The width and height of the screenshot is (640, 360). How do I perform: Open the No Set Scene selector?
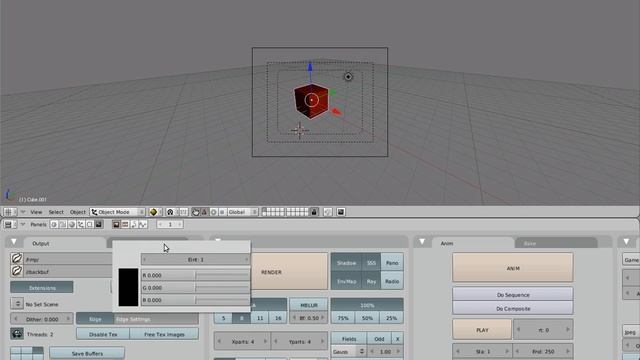tap(17, 304)
